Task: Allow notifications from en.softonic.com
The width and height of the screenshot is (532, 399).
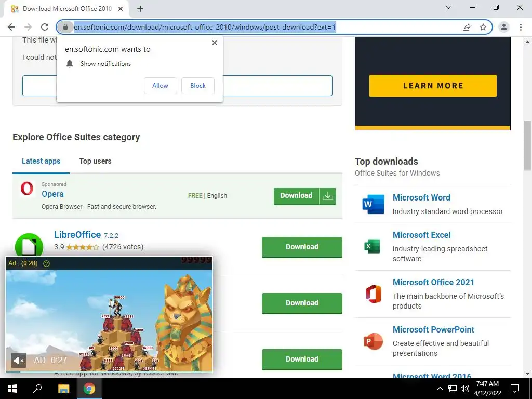Action: point(160,86)
